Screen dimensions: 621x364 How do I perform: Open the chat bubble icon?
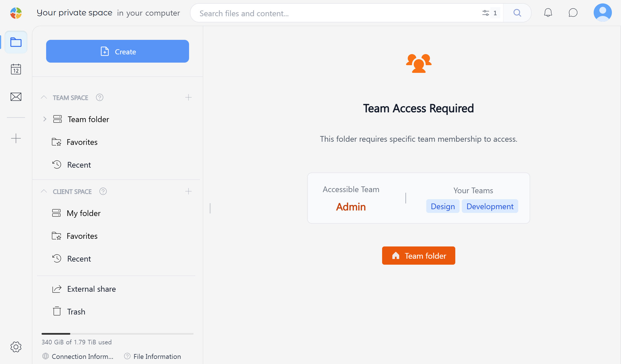(x=573, y=13)
